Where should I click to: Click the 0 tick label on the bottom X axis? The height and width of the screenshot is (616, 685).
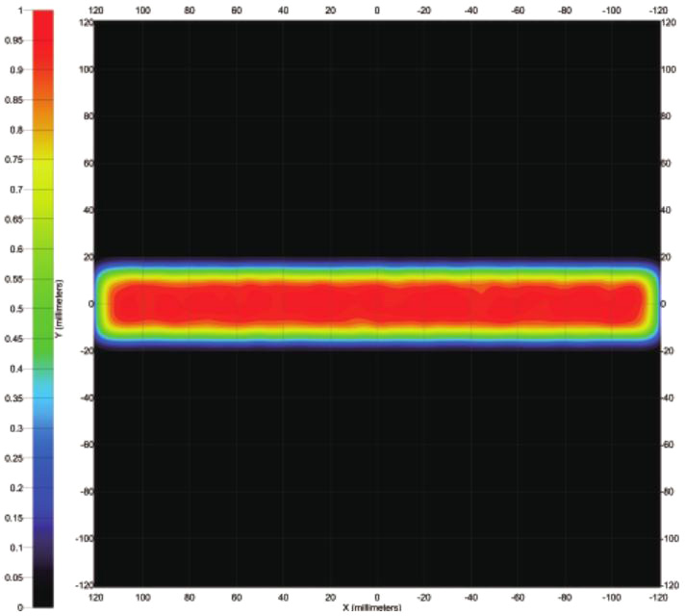(377, 597)
